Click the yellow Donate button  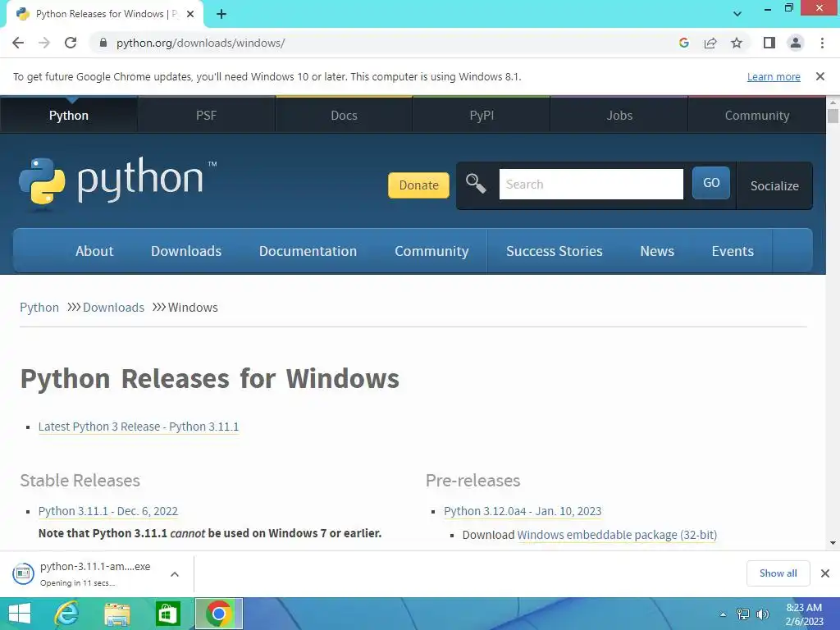pyautogui.click(x=418, y=185)
